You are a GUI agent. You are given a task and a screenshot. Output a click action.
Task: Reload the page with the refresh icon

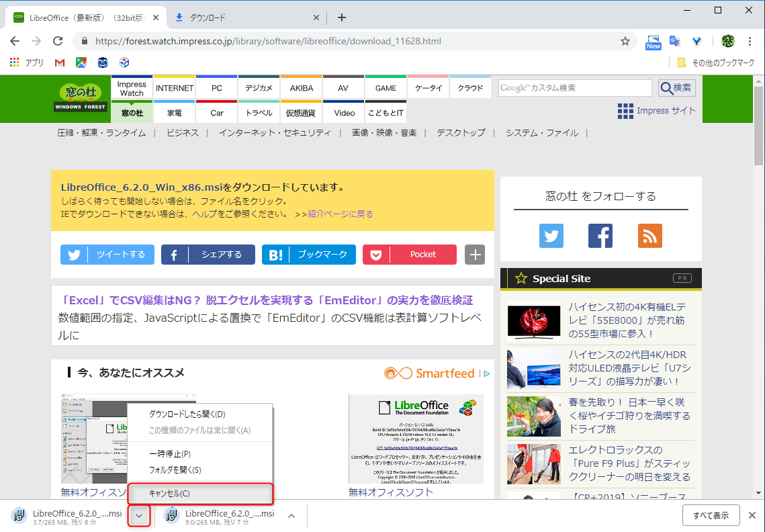click(x=58, y=40)
